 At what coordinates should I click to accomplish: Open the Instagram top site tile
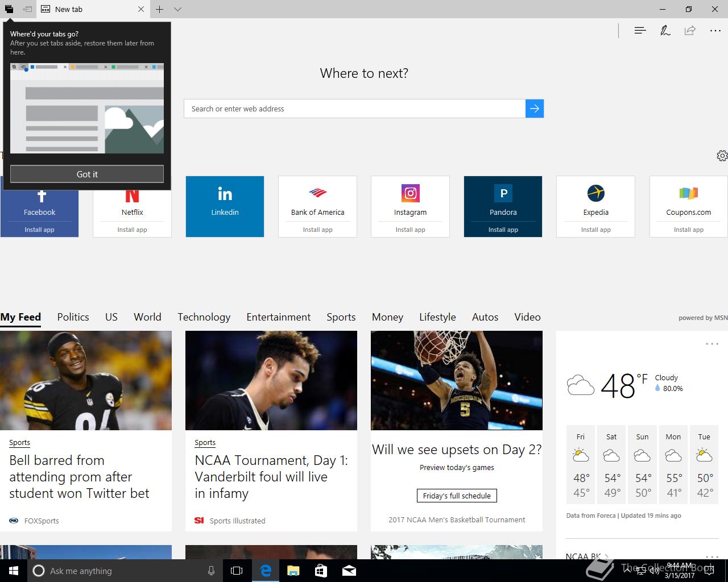410,206
